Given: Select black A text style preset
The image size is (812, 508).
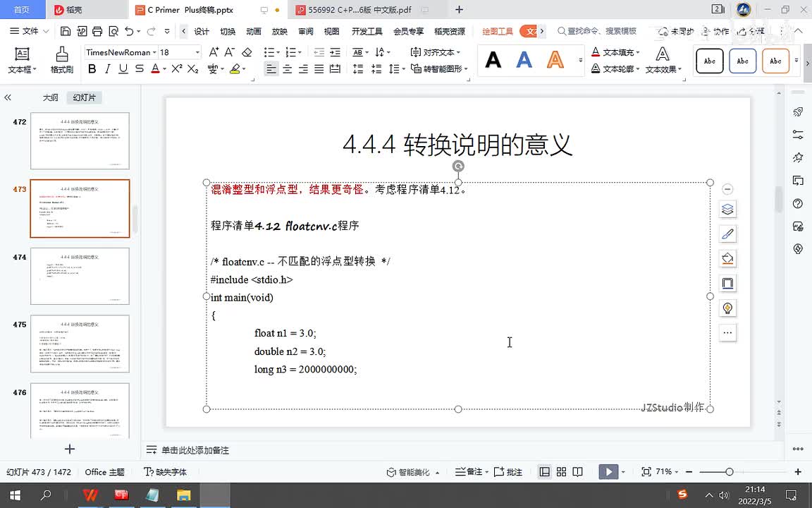Looking at the screenshot, I should coord(493,60).
